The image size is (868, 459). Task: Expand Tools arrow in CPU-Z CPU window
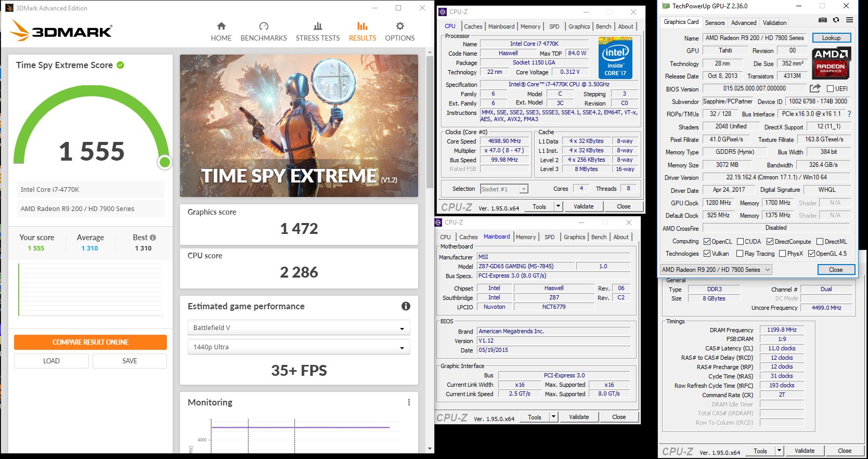[558, 206]
